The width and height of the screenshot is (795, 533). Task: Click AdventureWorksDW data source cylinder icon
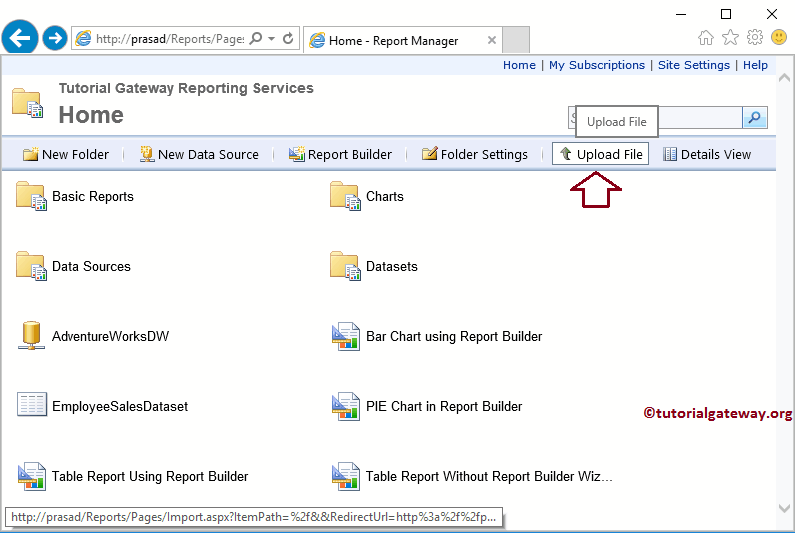31,336
